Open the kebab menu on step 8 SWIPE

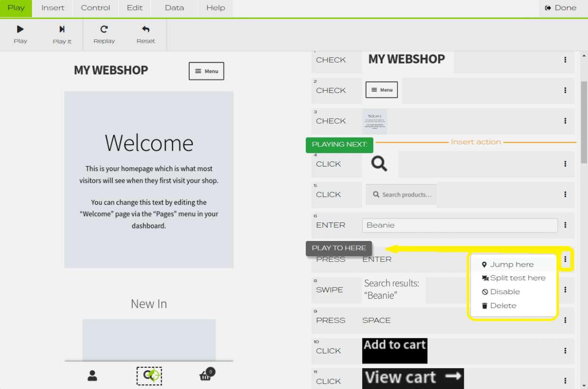[x=565, y=290]
